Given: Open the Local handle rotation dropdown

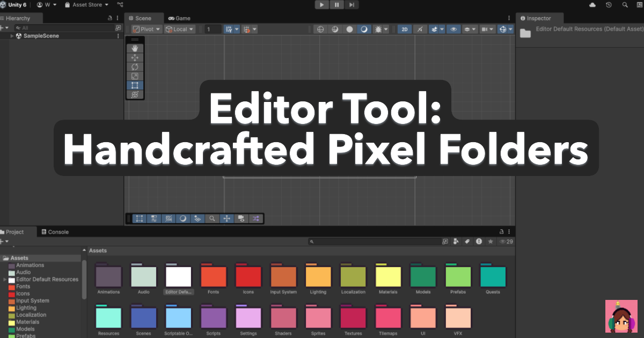Looking at the screenshot, I should 180,30.
